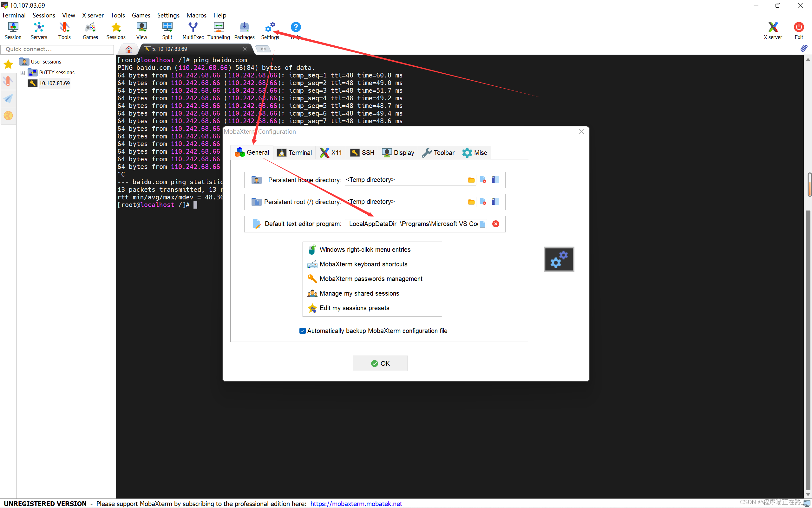Reset Persistent home directory to default
The image size is (812, 508).
(483, 180)
